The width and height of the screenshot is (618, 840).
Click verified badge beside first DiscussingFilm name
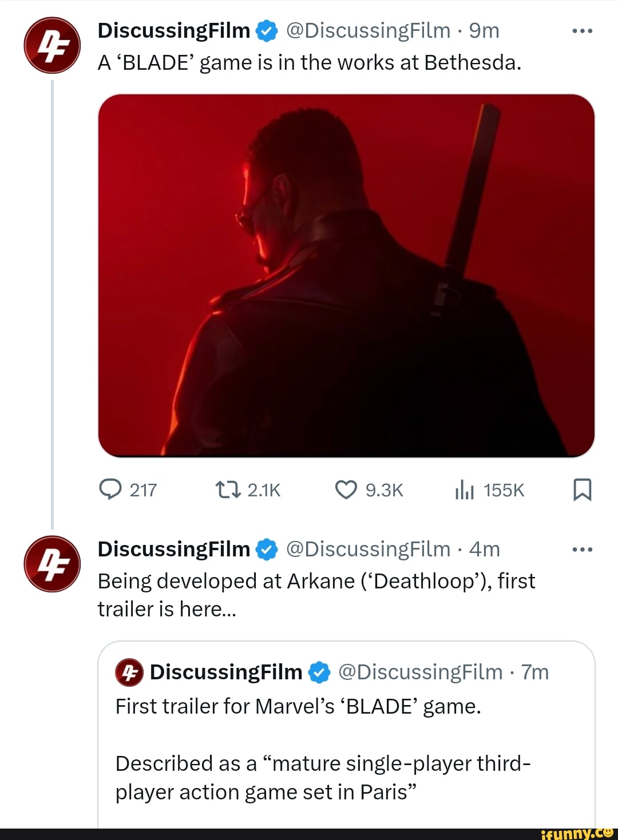[267, 31]
